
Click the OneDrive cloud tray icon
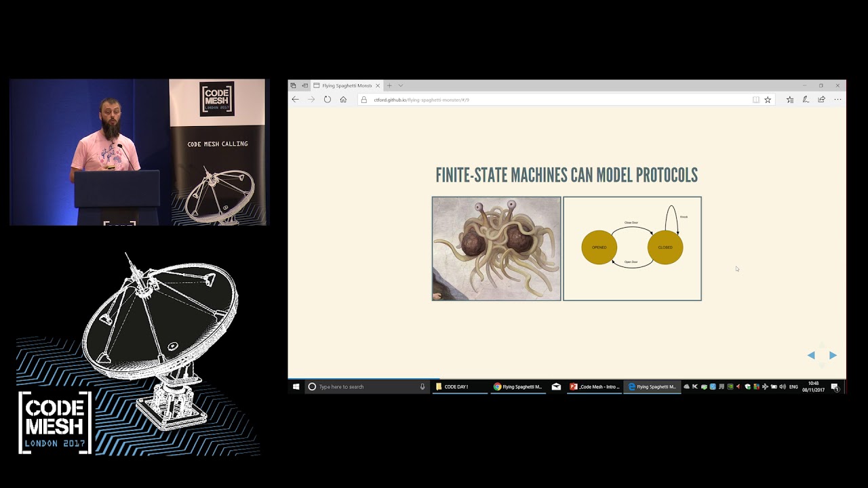click(686, 386)
